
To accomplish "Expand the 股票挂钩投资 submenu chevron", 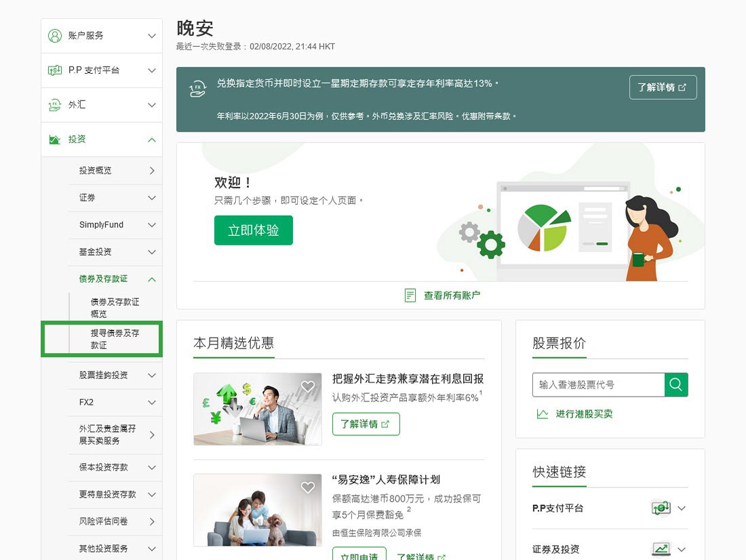I will click(x=152, y=376).
